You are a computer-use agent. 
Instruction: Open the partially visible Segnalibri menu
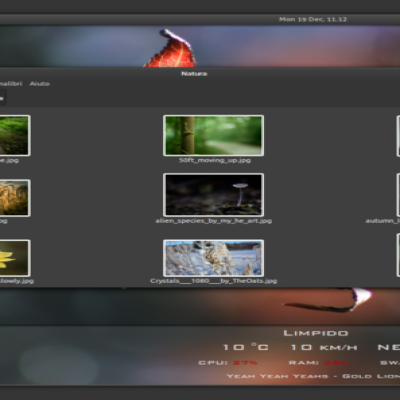coord(11,84)
